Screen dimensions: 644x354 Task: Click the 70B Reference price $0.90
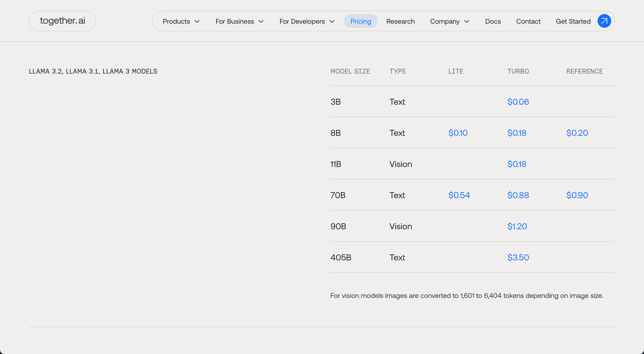pos(577,195)
